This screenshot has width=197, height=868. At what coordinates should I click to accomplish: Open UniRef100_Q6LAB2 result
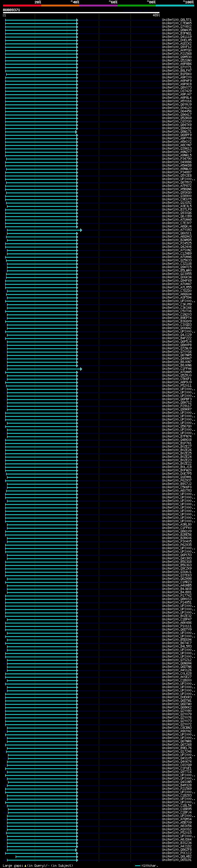point(176,857)
